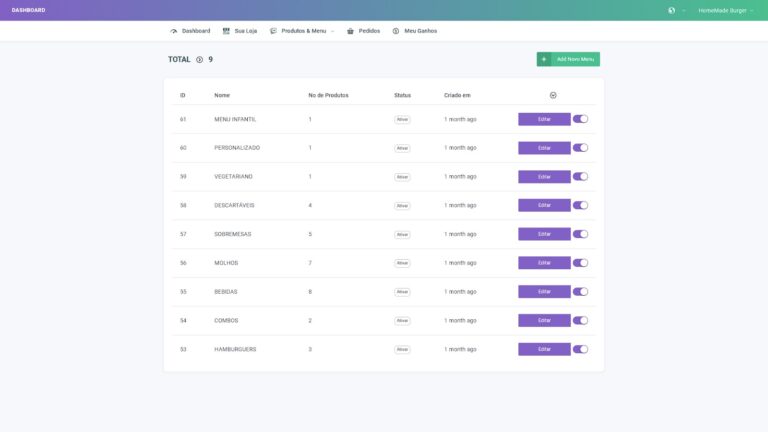Click the Ativar status badge for MOLHOS
Screen dimensions: 768x432
point(402,263)
